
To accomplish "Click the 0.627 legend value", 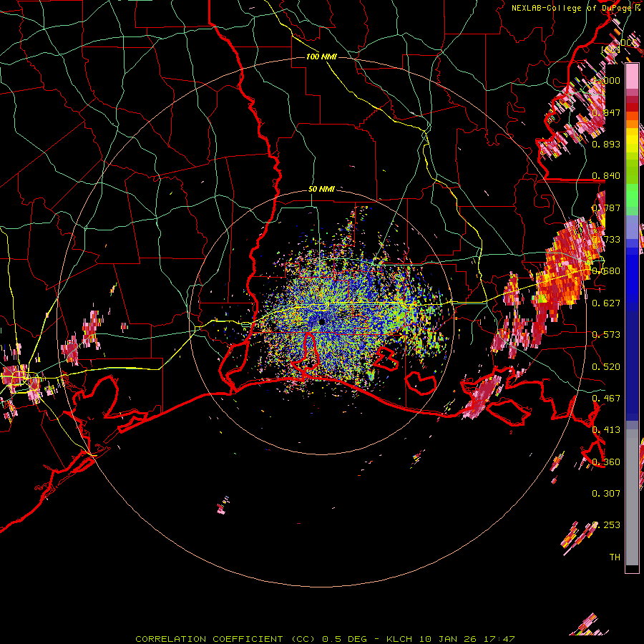I will tap(606, 303).
